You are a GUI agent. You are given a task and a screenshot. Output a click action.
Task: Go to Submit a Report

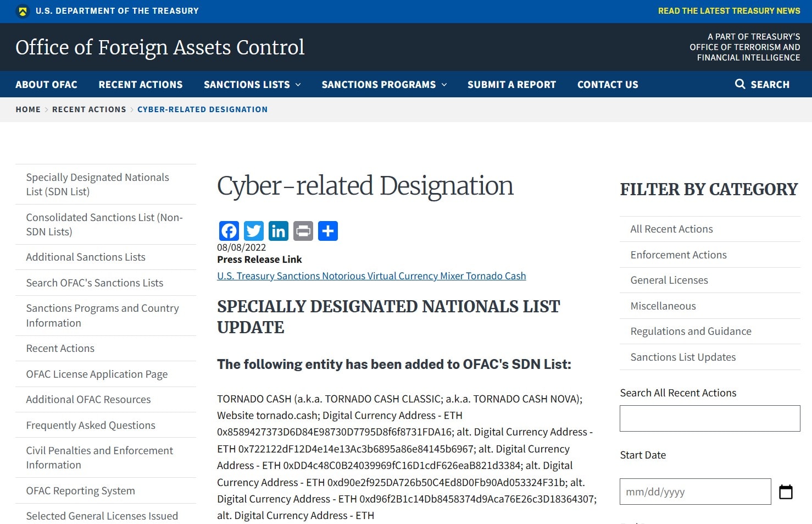coord(511,85)
